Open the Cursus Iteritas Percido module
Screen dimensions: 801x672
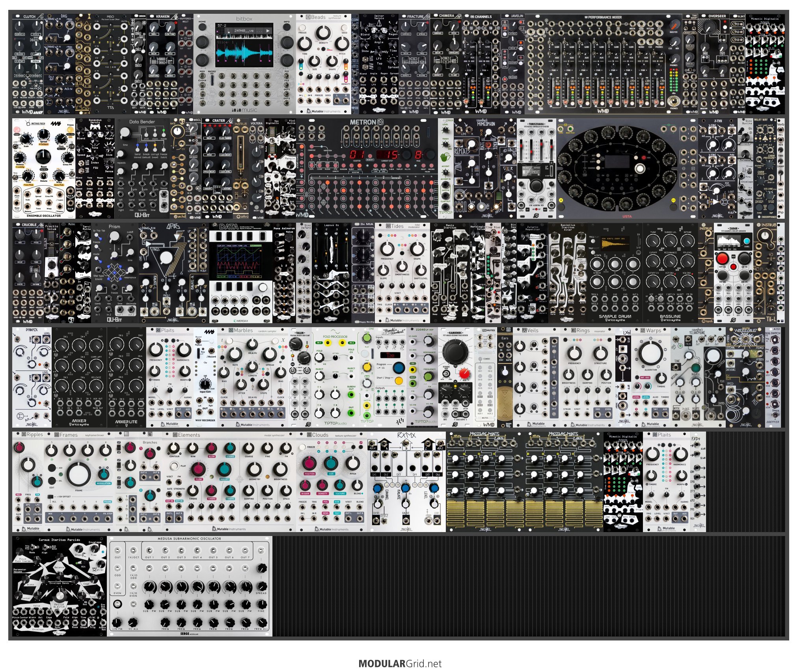tap(60, 586)
